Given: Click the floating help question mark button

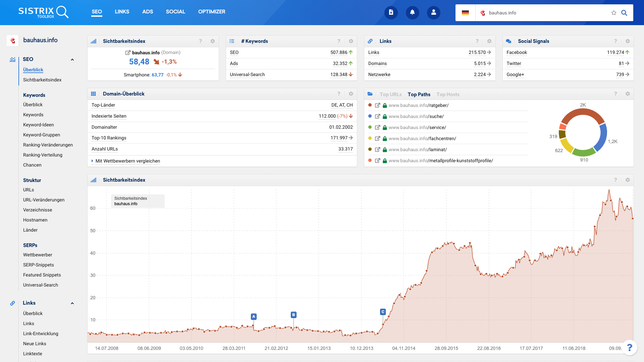Looking at the screenshot, I should (x=630, y=348).
